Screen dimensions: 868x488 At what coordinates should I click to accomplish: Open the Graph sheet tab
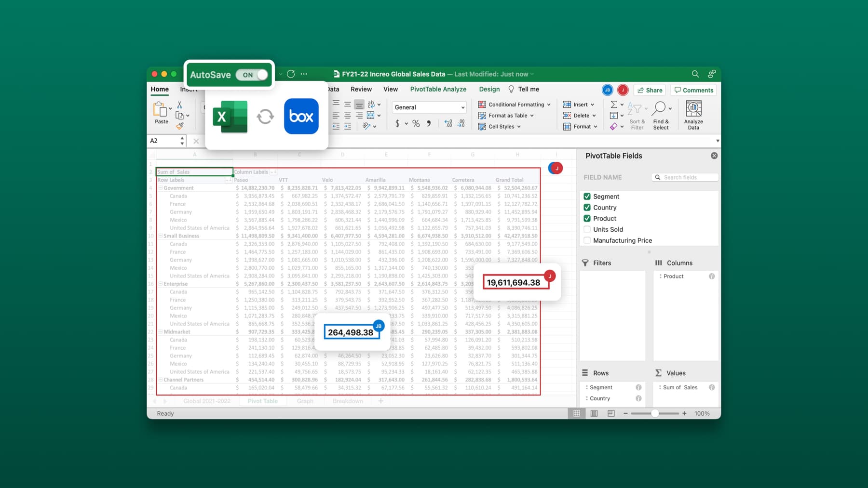click(x=305, y=401)
